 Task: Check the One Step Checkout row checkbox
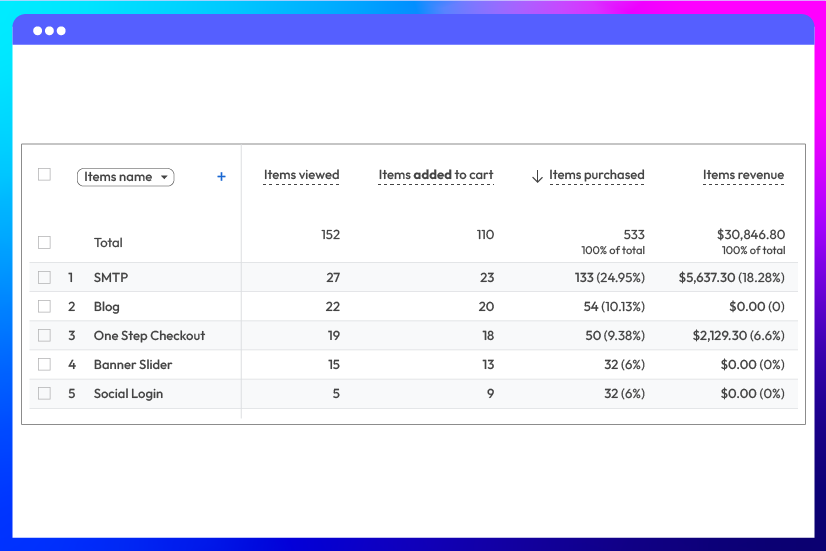pos(44,335)
